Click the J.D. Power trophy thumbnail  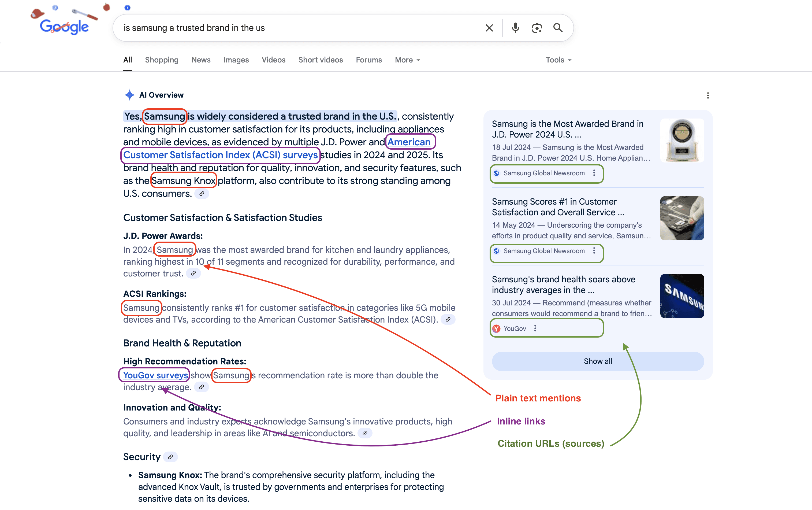coord(682,141)
